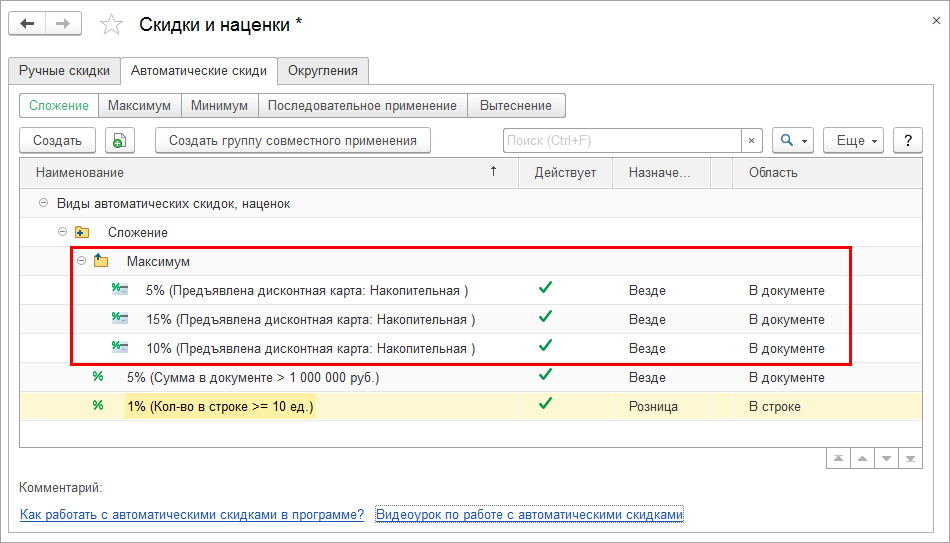Click the back navigation arrow

[x=29, y=24]
